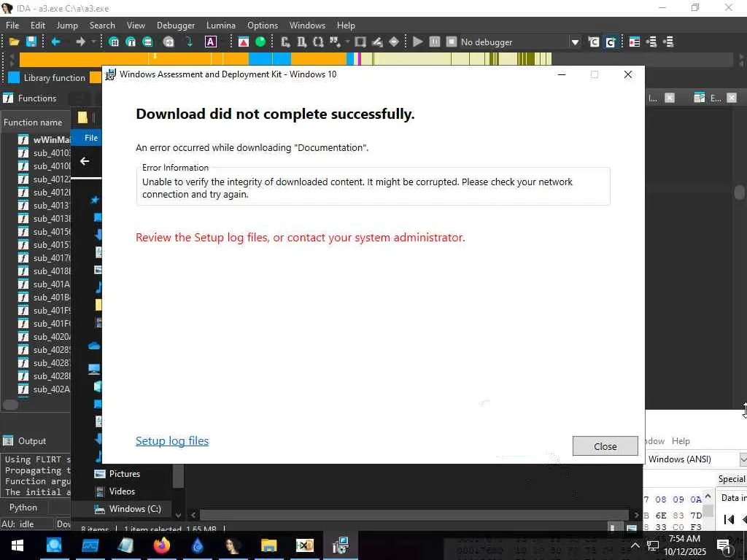Click the Open file icon in IDA toolbar
747x560 pixels.
[x=14, y=42]
